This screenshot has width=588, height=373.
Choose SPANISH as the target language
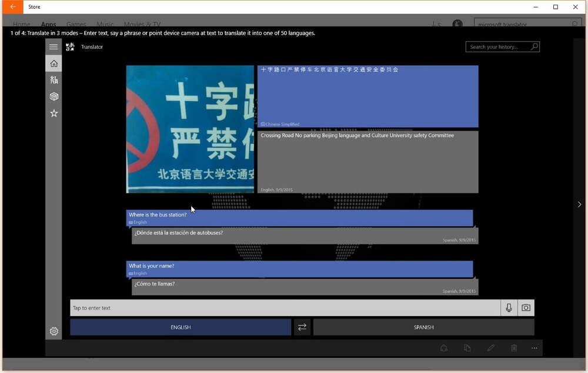tap(423, 327)
